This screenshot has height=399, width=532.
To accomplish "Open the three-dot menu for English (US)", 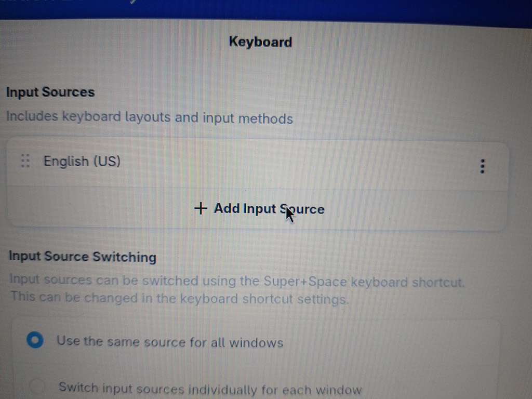I will tap(482, 166).
